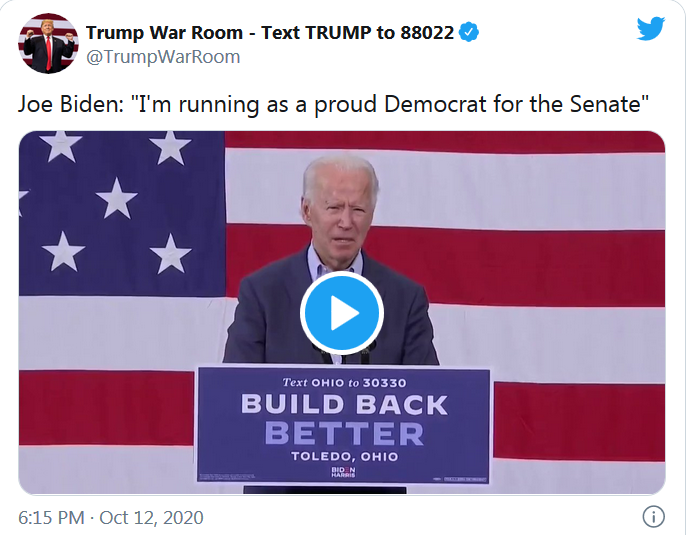
Task: Click the "Text OHIO to 30330" line
Action: pyautogui.click(x=343, y=382)
